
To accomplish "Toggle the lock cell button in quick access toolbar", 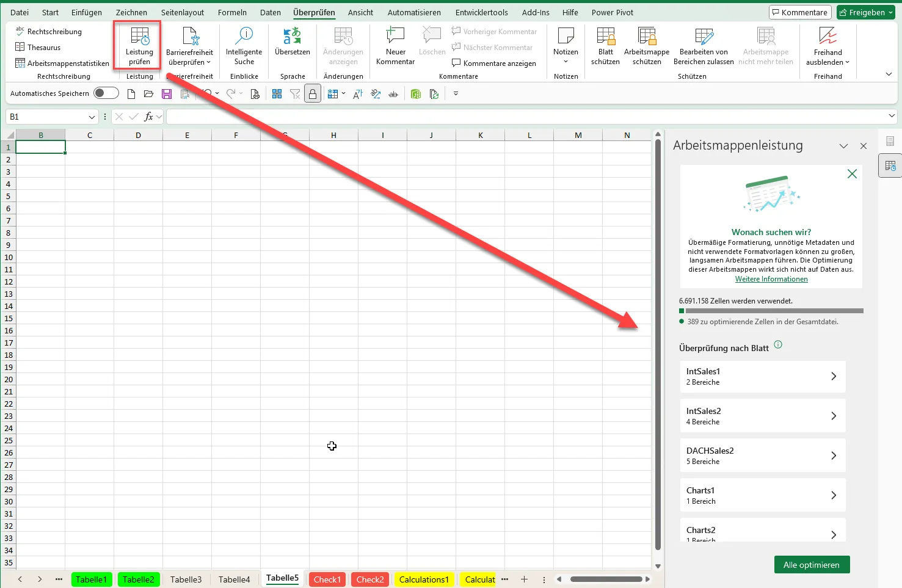I will pos(313,94).
